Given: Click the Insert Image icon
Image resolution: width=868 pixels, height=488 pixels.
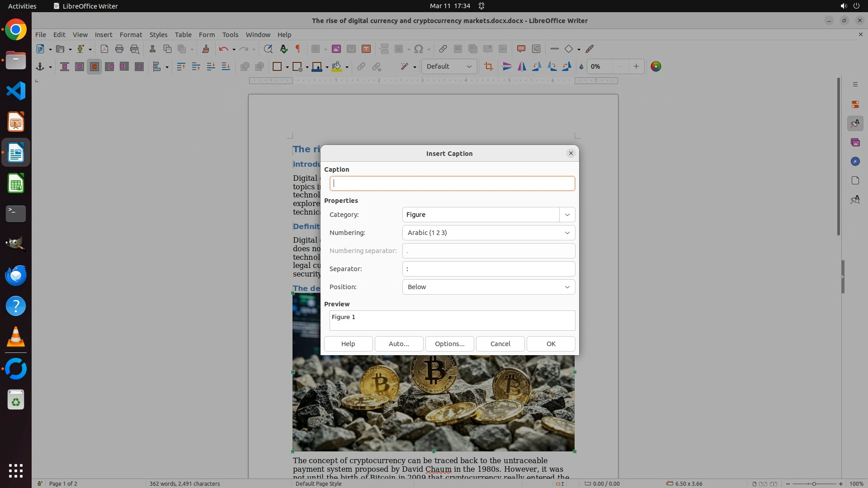Looking at the screenshot, I should 336,49.
